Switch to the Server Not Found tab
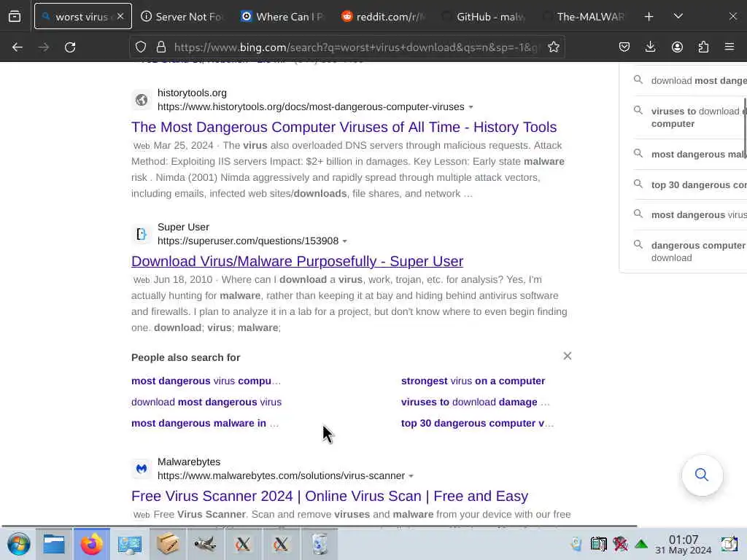This screenshot has height=560, width=747. coord(182,17)
